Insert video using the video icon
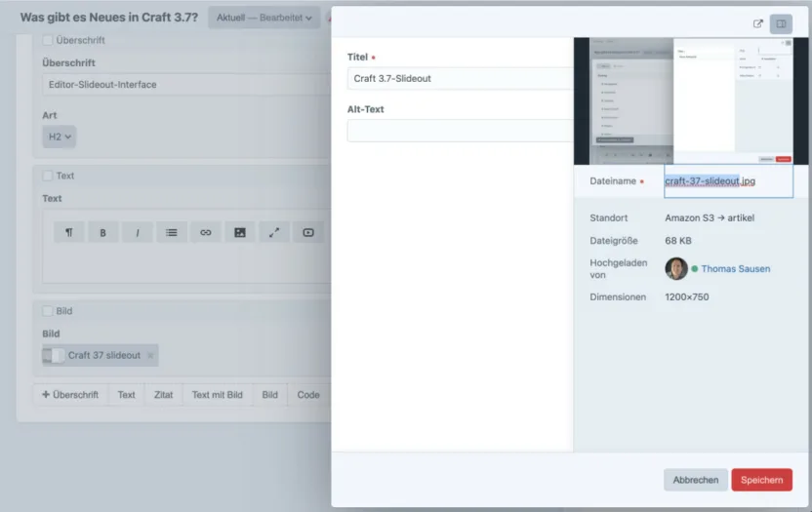Viewport: 812px width, 512px height. pos(308,232)
